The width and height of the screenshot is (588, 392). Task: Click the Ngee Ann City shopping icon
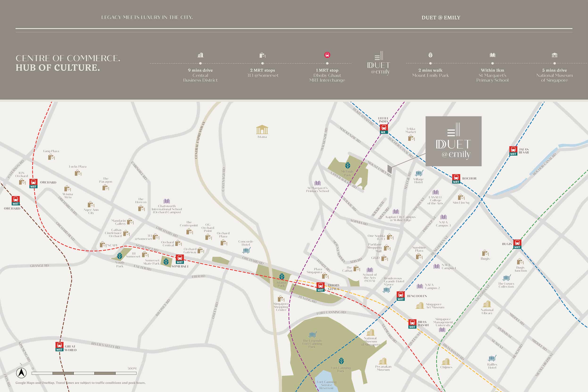pos(91,204)
